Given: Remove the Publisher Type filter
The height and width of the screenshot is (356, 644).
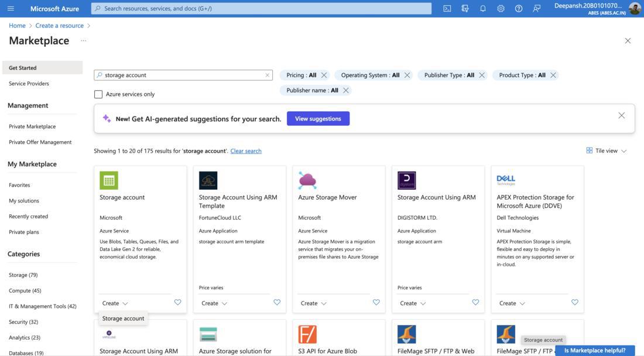Looking at the screenshot, I should pos(482,75).
